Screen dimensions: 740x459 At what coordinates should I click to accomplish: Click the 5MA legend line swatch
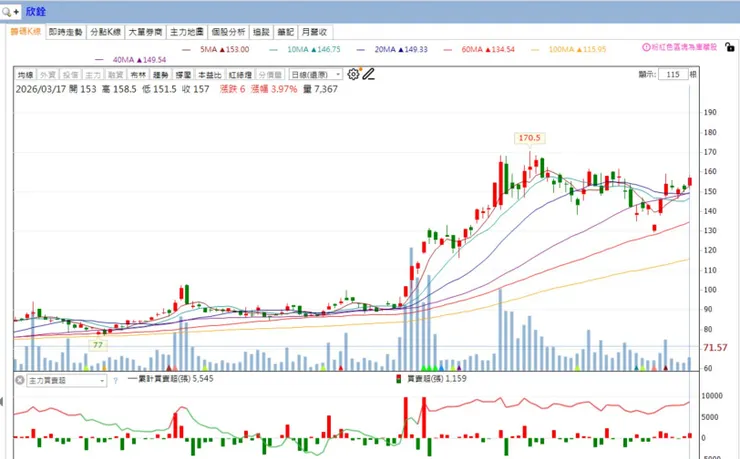coord(186,50)
